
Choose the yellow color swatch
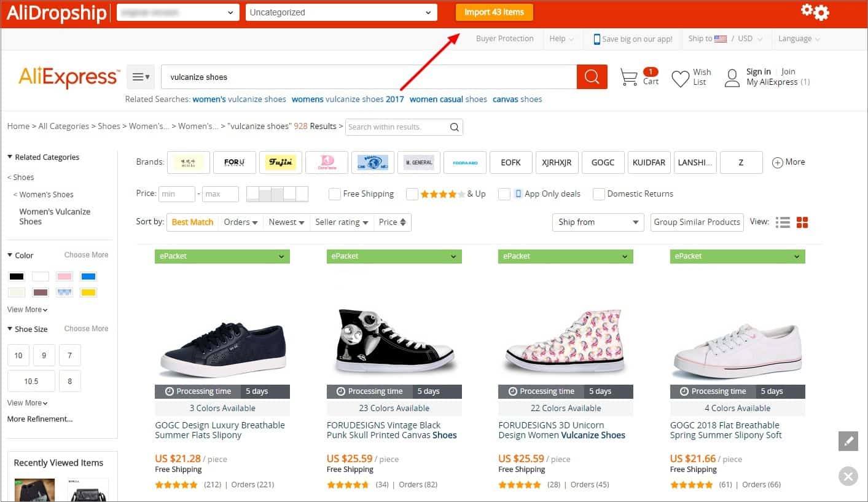click(x=88, y=292)
